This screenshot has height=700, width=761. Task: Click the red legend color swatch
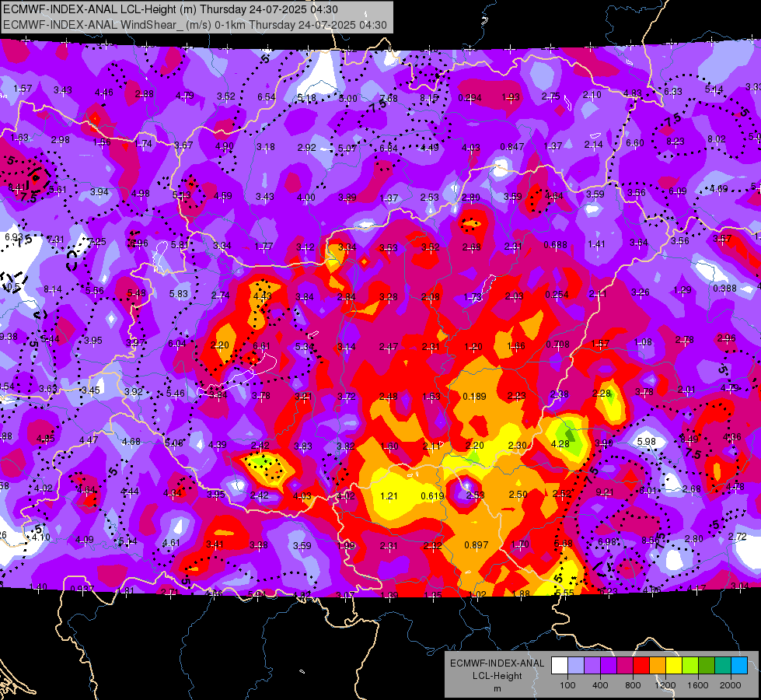pos(641,665)
